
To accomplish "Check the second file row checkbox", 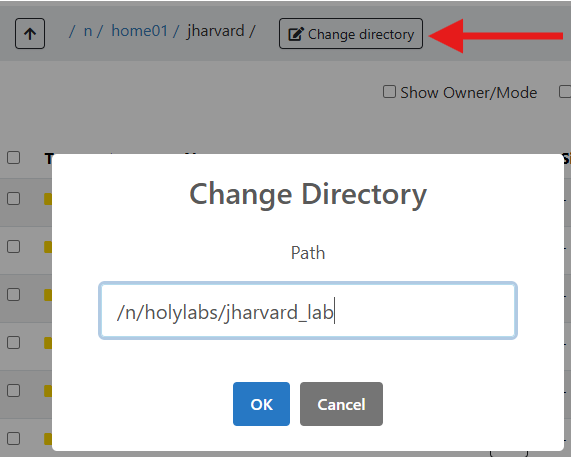I will point(13,247).
